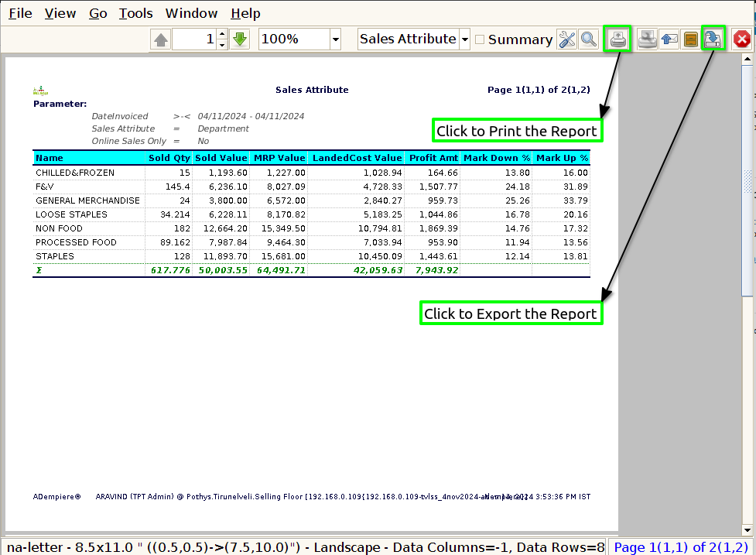Image resolution: width=756 pixels, height=555 pixels.
Task: Open the View menu
Action: [60, 13]
